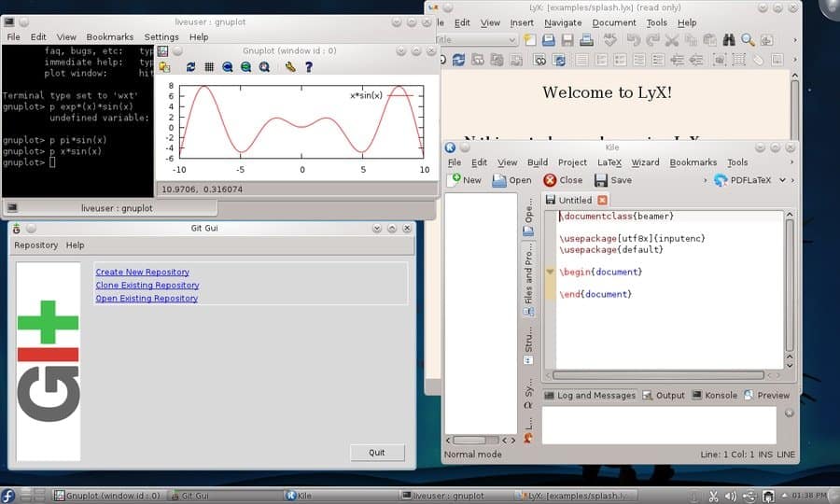Click Open Existing Repository link
Viewport: 840px width, 504px height.
147,299
